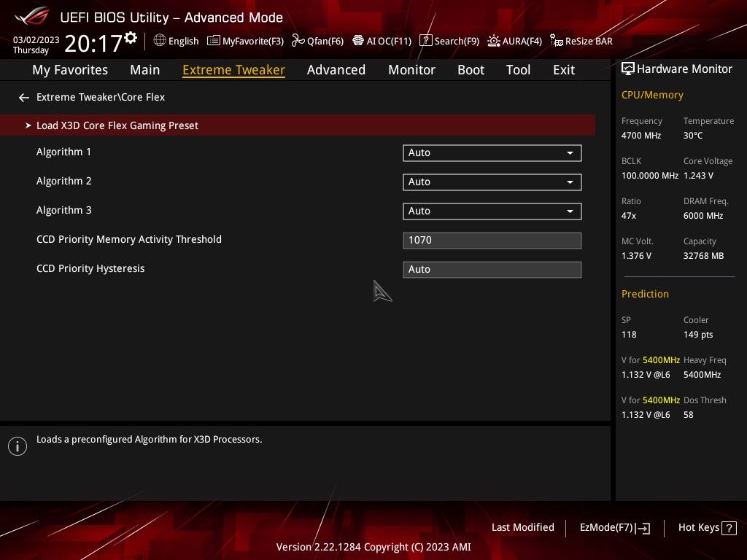Click the 4700 MHz frequency value
747x560 pixels.
[640, 136]
